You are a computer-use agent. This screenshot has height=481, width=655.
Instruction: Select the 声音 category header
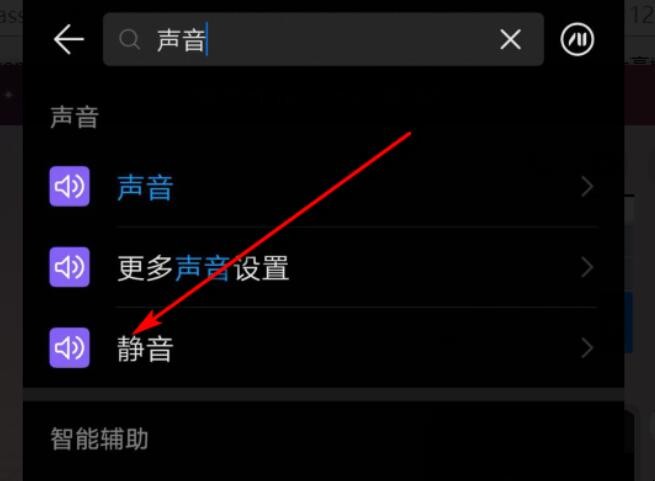[74, 117]
